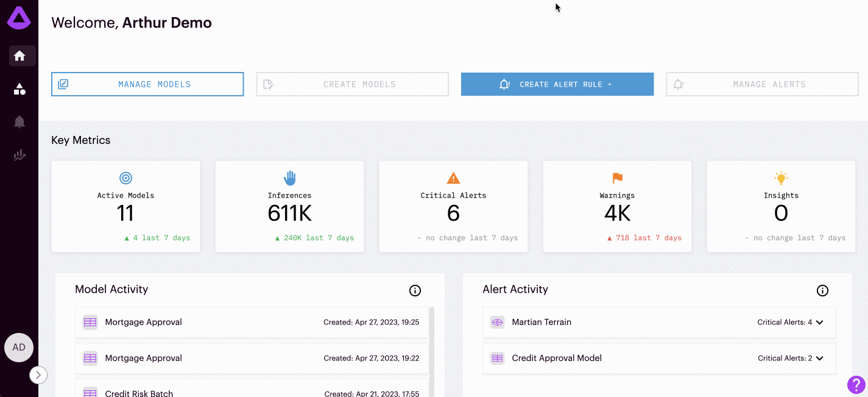Viewport: 868px width, 397px height.
Task: Click the Model Activity heading
Action: pyautogui.click(x=111, y=289)
